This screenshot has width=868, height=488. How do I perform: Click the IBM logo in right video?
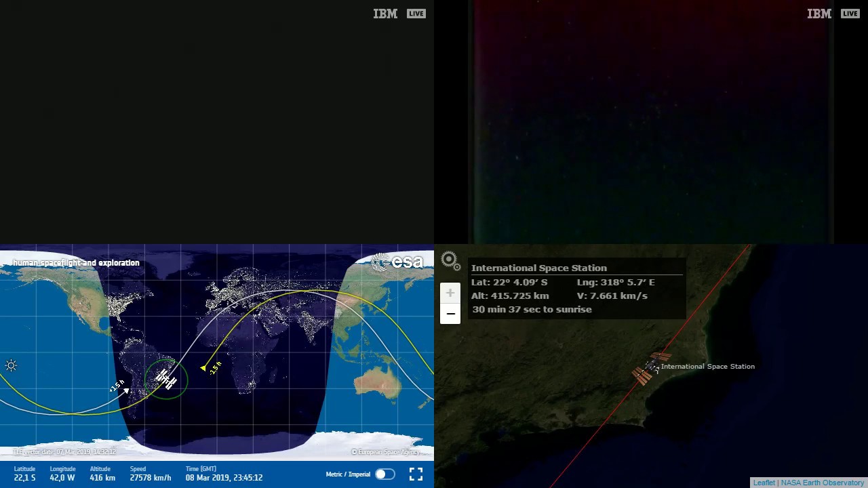819,14
